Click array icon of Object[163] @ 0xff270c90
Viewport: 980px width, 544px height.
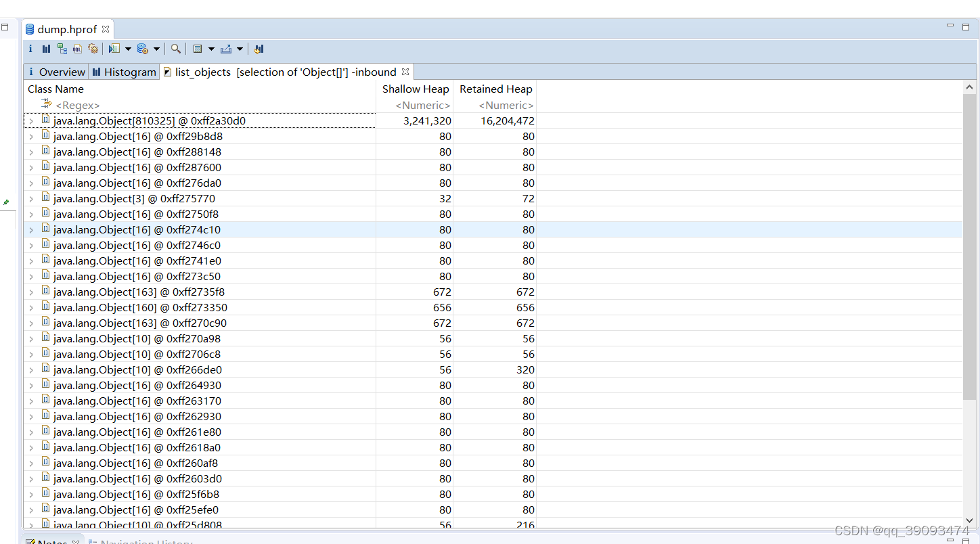point(46,322)
